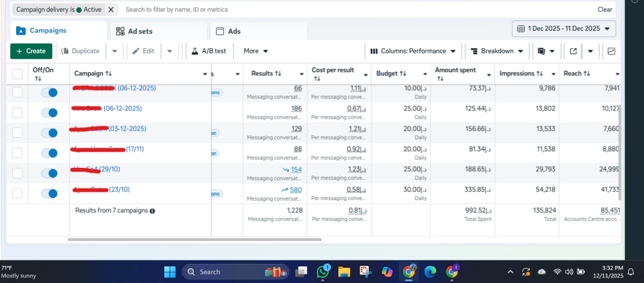Open the Results column header dropdown arrow
Screen dimensions: 644x283
pyautogui.click(x=301, y=74)
